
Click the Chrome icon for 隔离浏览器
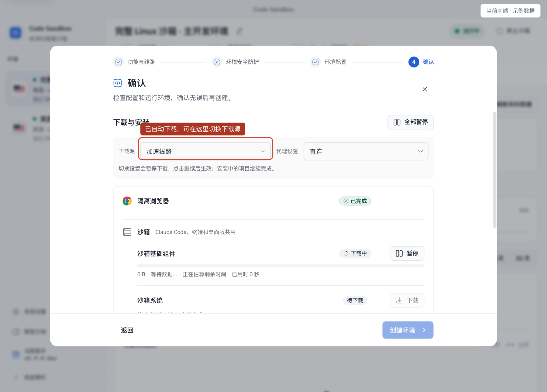point(127,201)
